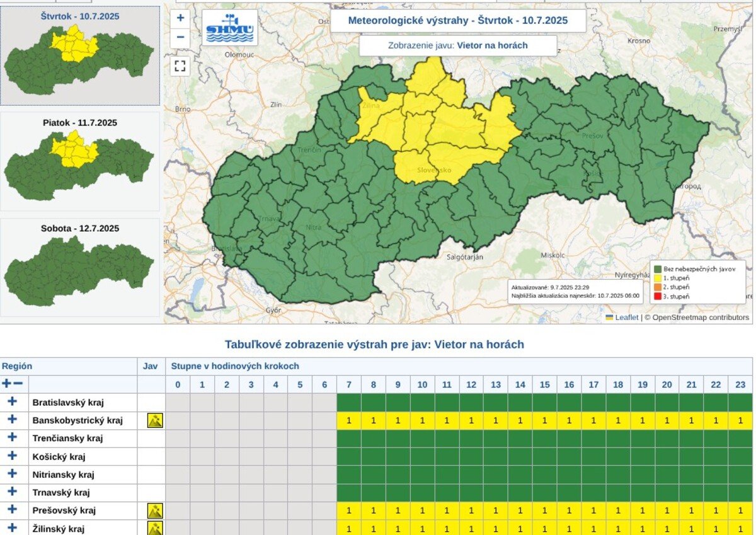Select Piatok 11.7.2025 map thumbnail
The height and width of the screenshot is (535, 756).
click(79, 161)
